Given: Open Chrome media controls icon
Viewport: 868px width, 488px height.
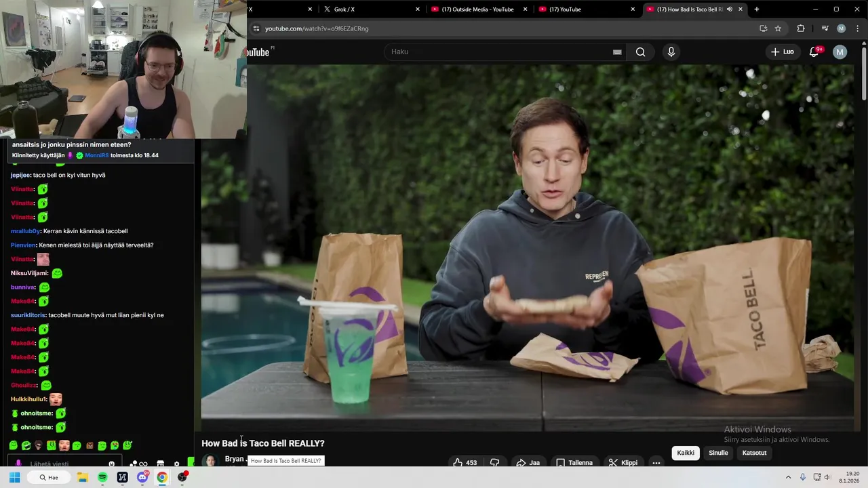Looking at the screenshot, I should pos(825,28).
